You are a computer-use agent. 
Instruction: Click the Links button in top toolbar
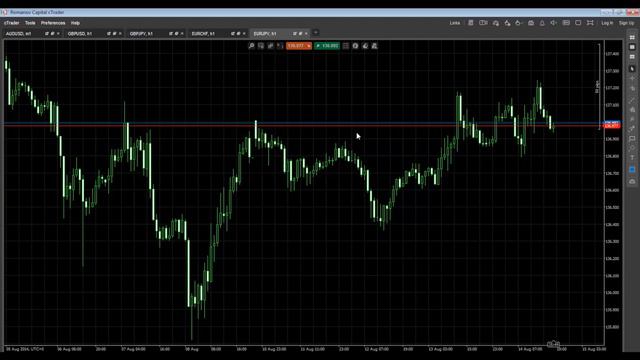click(x=455, y=23)
